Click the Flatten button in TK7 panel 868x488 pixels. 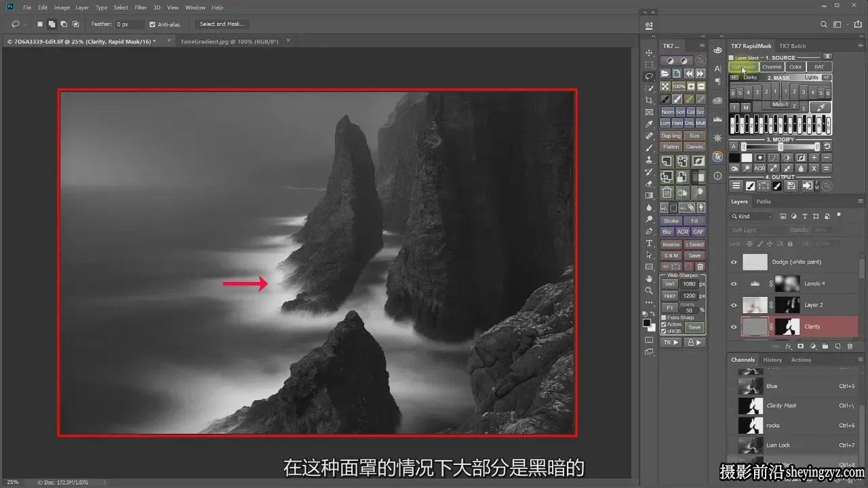[x=671, y=147]
